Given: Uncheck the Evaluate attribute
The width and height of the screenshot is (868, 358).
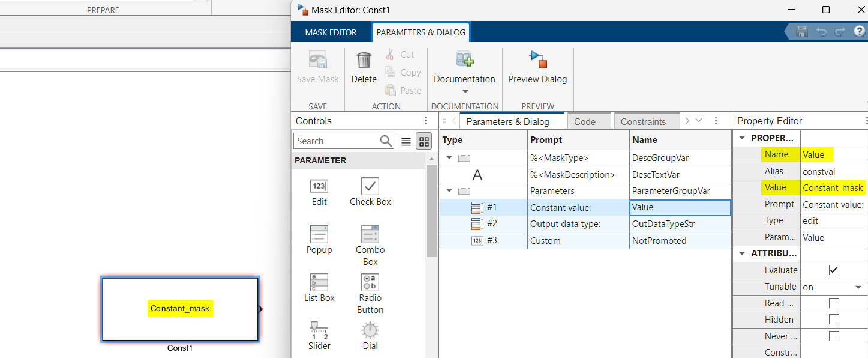Looking at the screenshot, I should pyautogui.click(x=834, y=270).
